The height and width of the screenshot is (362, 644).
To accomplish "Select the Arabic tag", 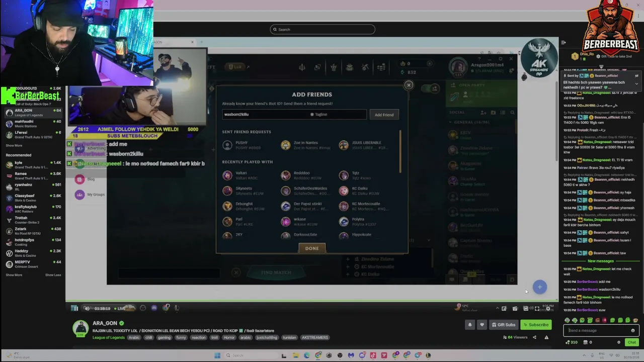I will click(x=134, y=337).
